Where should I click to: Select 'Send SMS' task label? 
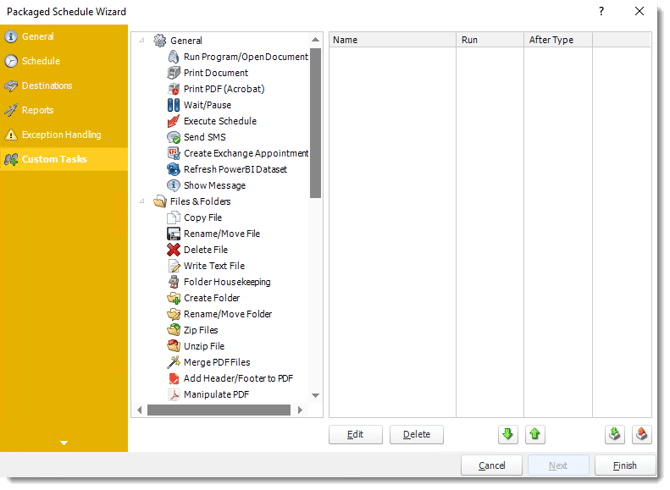tap(205, 138)
